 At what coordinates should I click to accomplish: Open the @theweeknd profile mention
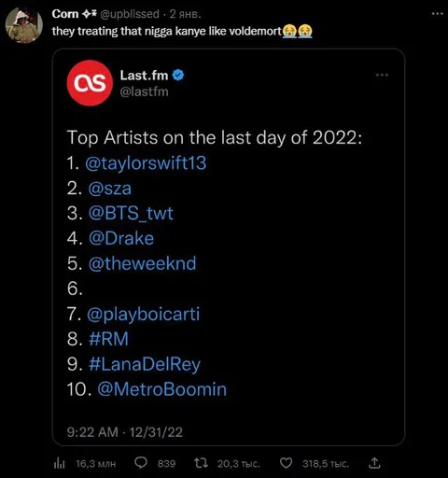click(x=142, y=263)
